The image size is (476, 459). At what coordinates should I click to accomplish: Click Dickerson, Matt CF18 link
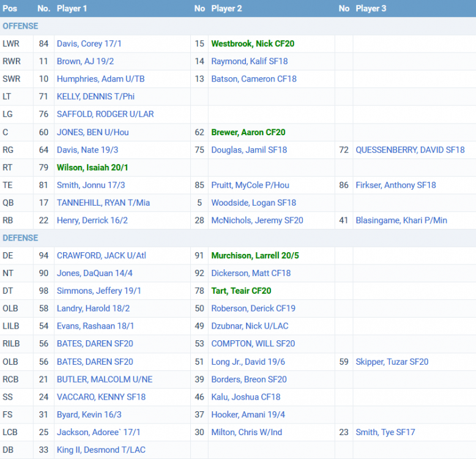(x=251, y=273)
